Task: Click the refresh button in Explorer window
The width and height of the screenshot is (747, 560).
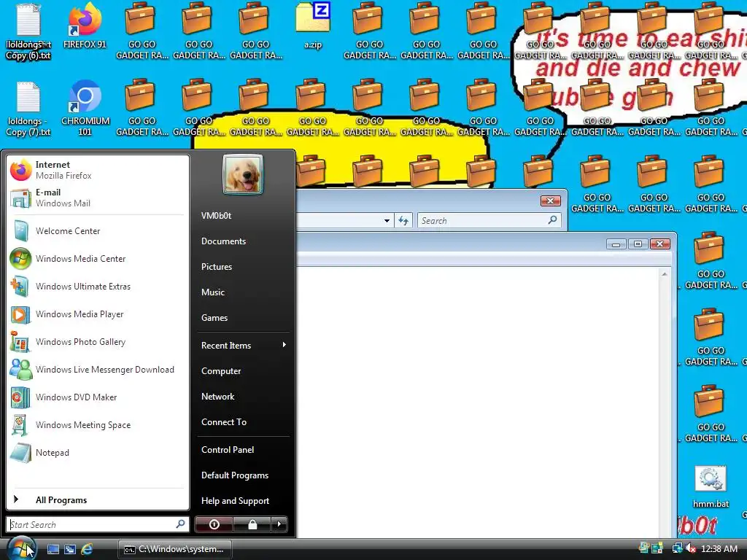Action: 403,220
